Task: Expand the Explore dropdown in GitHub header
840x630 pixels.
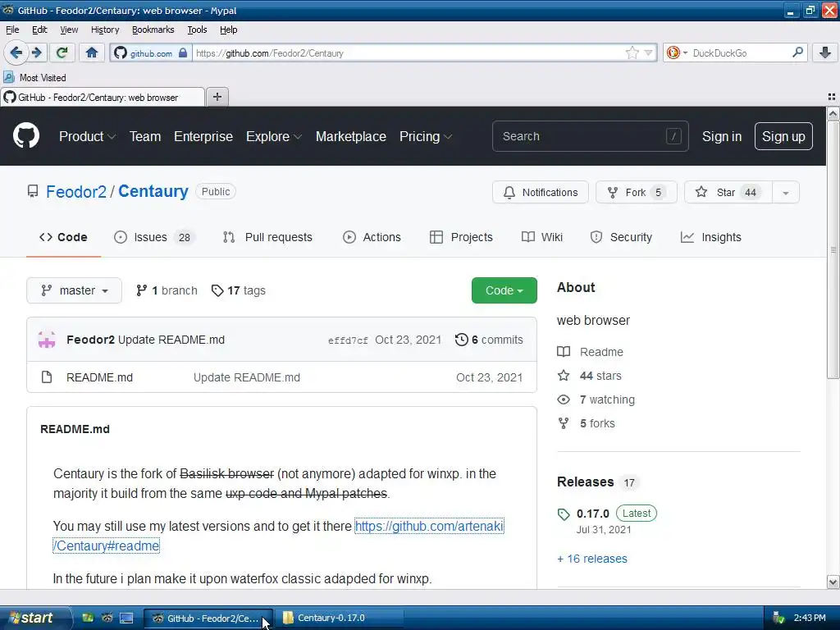Action: [274, 137]
